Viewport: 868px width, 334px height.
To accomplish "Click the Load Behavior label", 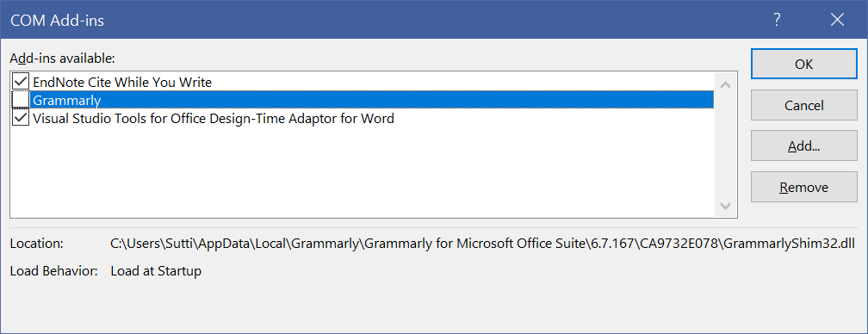I will pos(53,271).
